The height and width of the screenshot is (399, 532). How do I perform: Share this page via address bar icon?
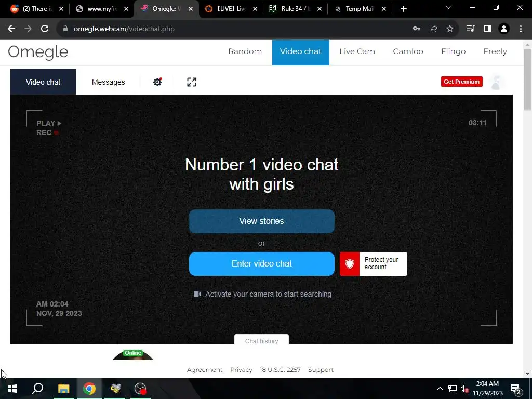[433, 29]
